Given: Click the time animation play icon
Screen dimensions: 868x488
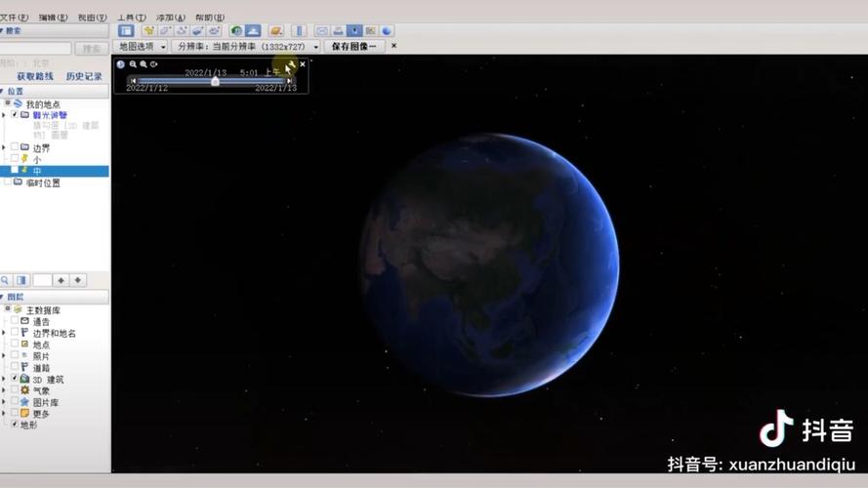Looking at the screenshot, I should pos(154,64).
